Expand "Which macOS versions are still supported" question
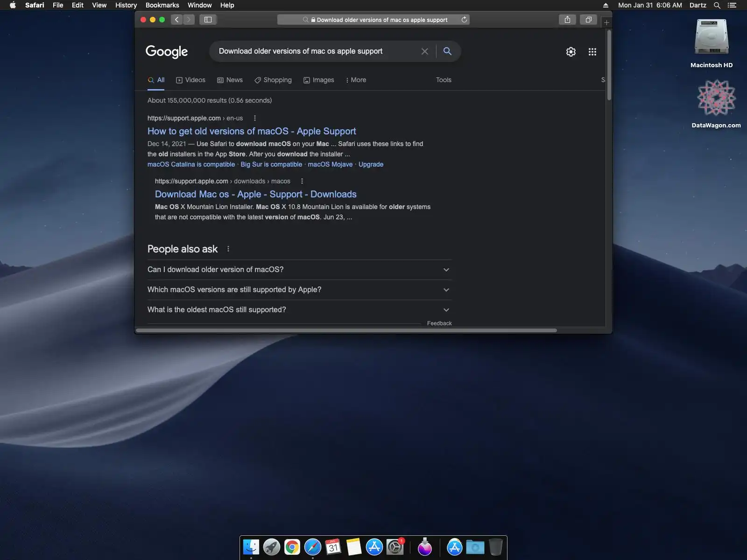747x560 pixels. (x=299, y=290)
